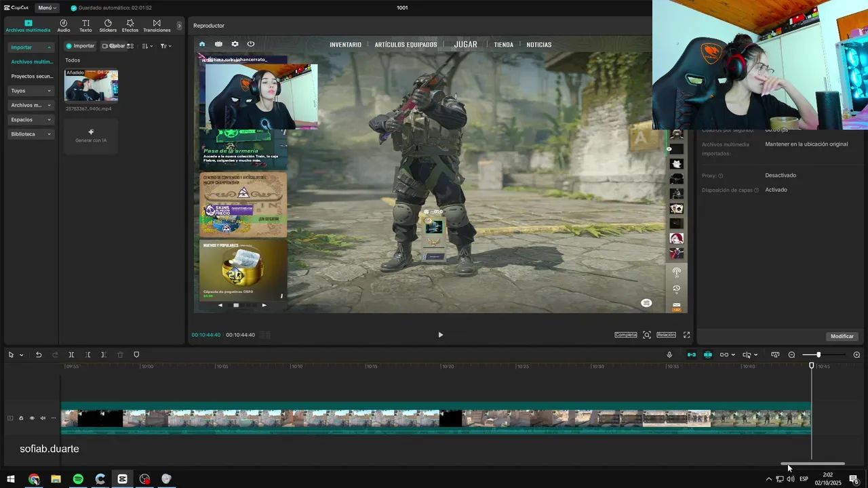The width and height of the screenshot is (868, 488).
Task: Zoom in the timeline
Action: (x=856, y=355)
